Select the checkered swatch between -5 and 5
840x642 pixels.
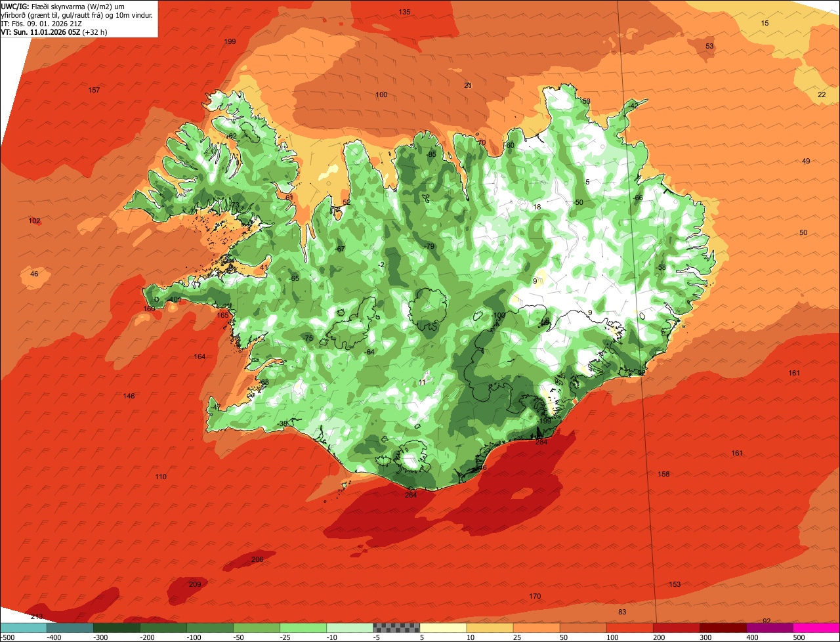pos(396,628)
